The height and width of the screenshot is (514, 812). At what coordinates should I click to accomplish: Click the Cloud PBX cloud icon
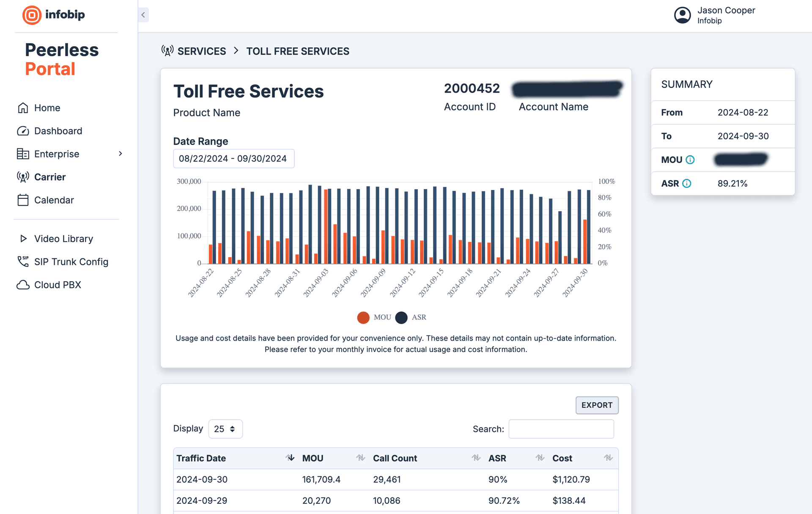coord(23,285)
